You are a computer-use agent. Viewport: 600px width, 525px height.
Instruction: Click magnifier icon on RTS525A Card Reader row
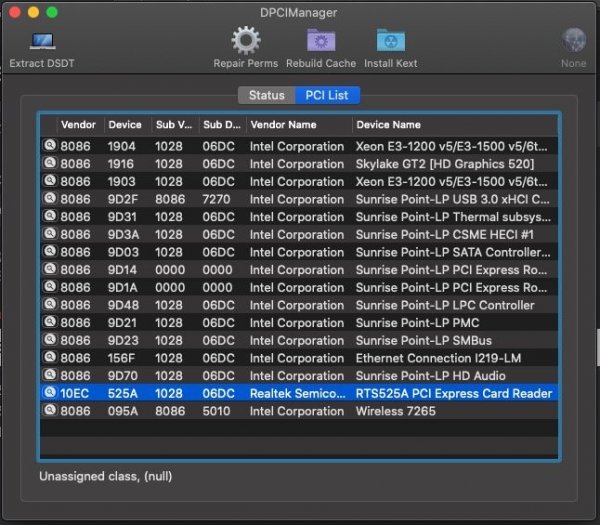pyautogui.click(x=49, y=393)
